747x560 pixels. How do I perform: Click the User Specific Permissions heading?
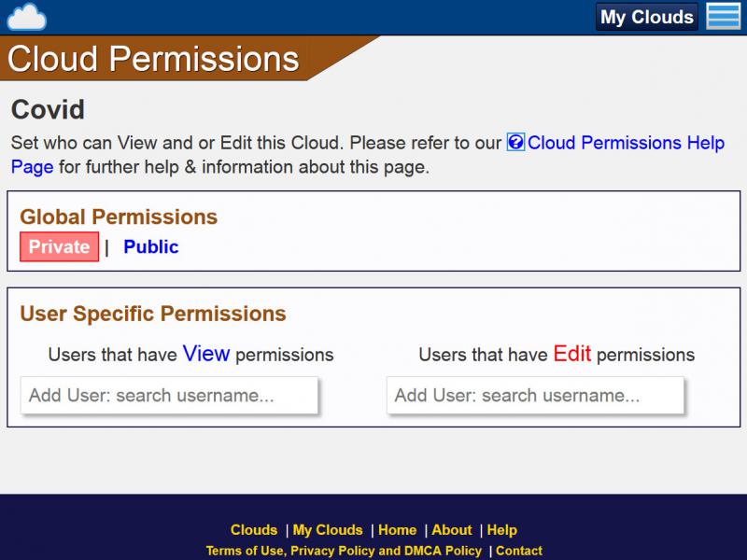click(153, 314)
